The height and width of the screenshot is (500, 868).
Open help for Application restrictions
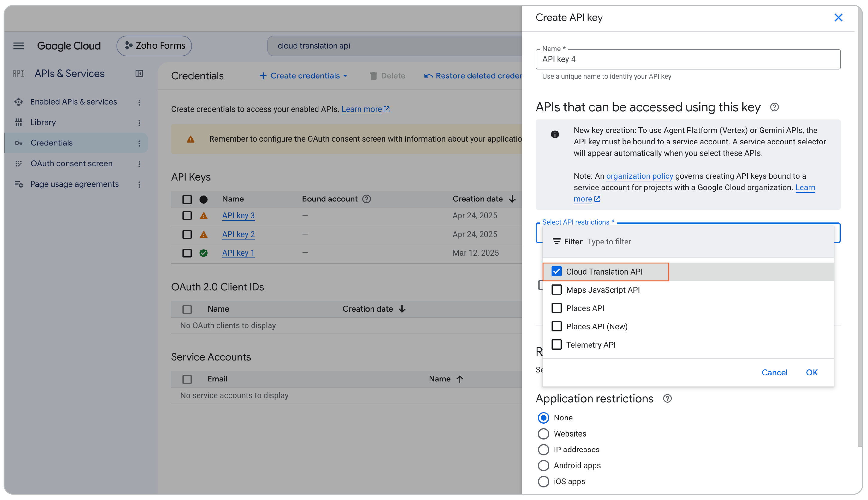[667, 398]
